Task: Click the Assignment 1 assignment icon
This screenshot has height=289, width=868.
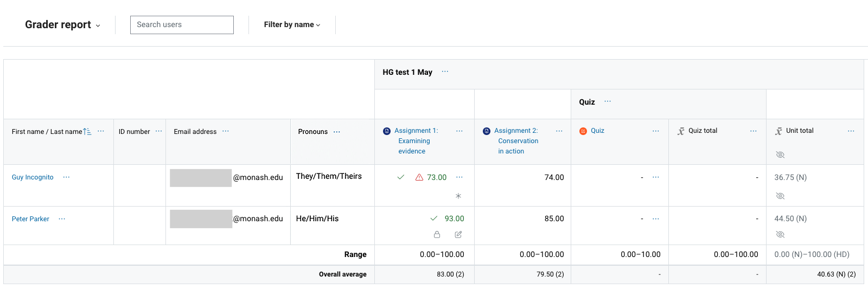Action: tap(387, 131)
